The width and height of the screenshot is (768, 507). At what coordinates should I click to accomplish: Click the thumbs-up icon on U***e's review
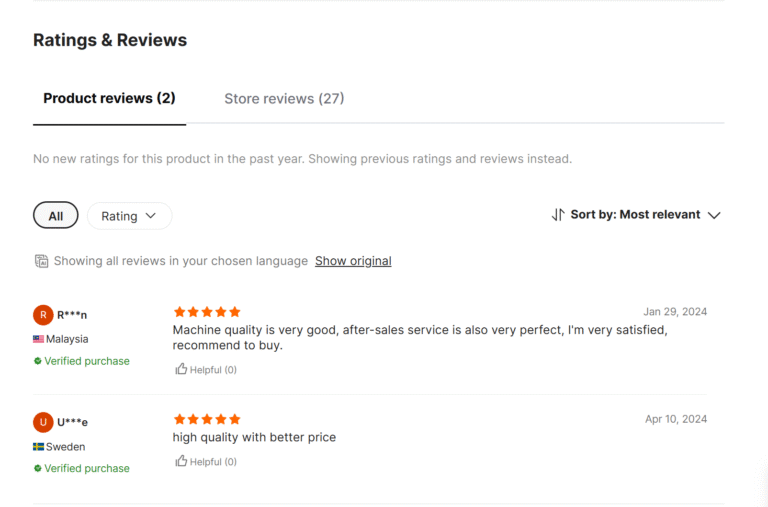[181, 461]
